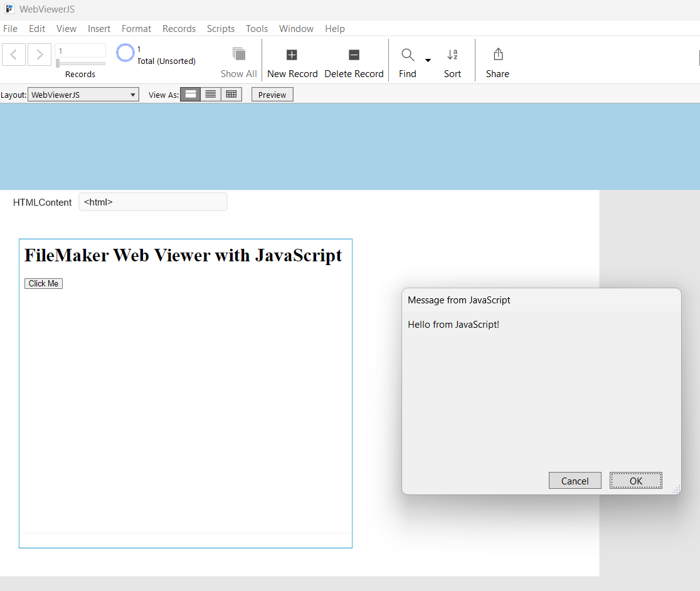Click the record number input field
700x591 pixels.
(x=80, y=51)
